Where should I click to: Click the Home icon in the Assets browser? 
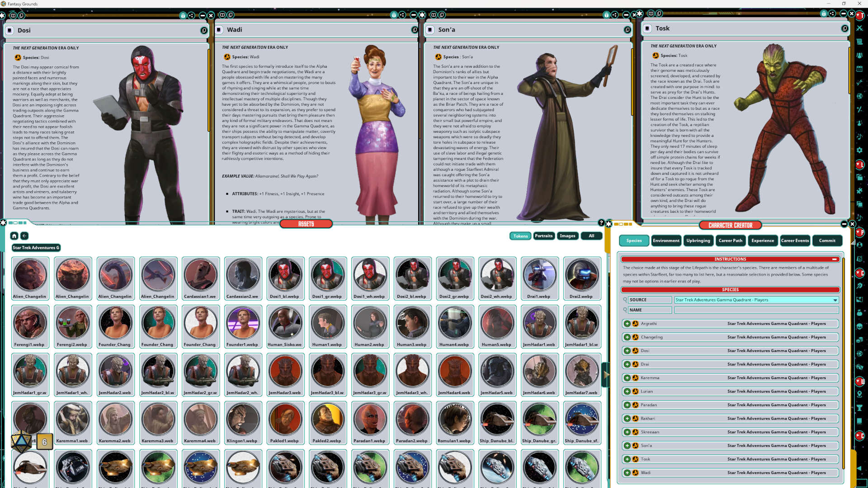[14, 236]
